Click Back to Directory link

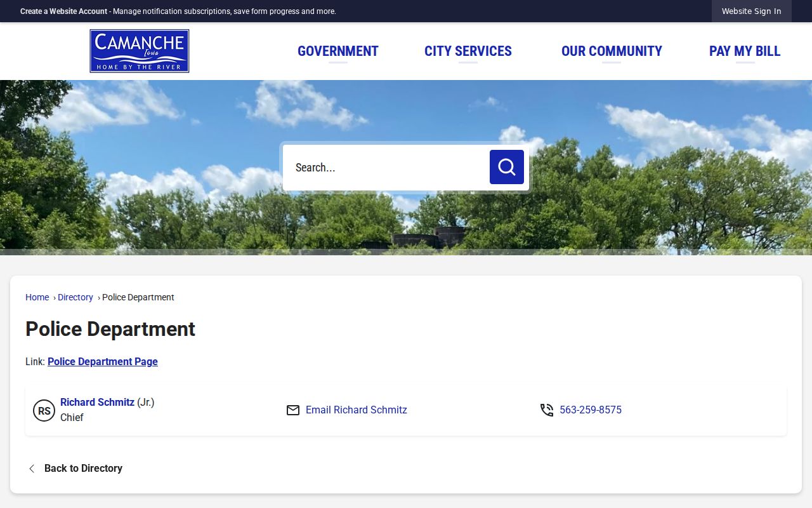coord(83,469)
